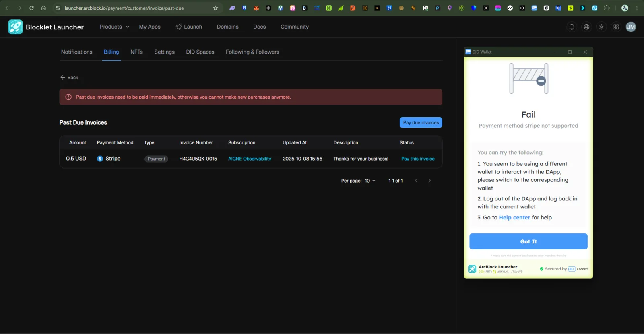
Task: Open the AIGNE Observability subscription link
Action: [x=250, y=159]
